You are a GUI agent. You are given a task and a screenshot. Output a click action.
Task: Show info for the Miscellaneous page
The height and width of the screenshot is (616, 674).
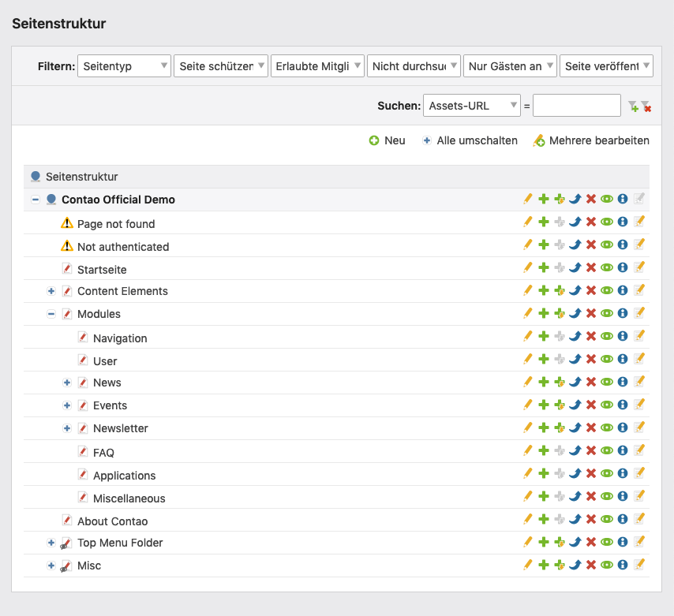(x=623, y=496)
